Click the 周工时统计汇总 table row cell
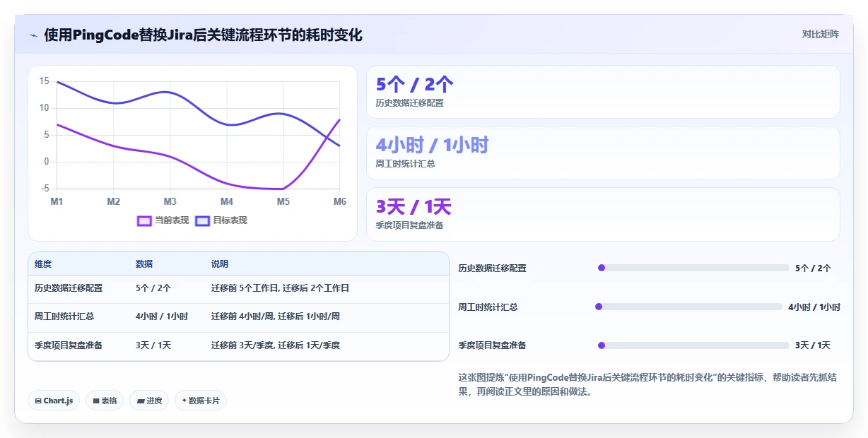Image resolution: width=868 pixels, height=438 pixels. (x=64, y=316)
